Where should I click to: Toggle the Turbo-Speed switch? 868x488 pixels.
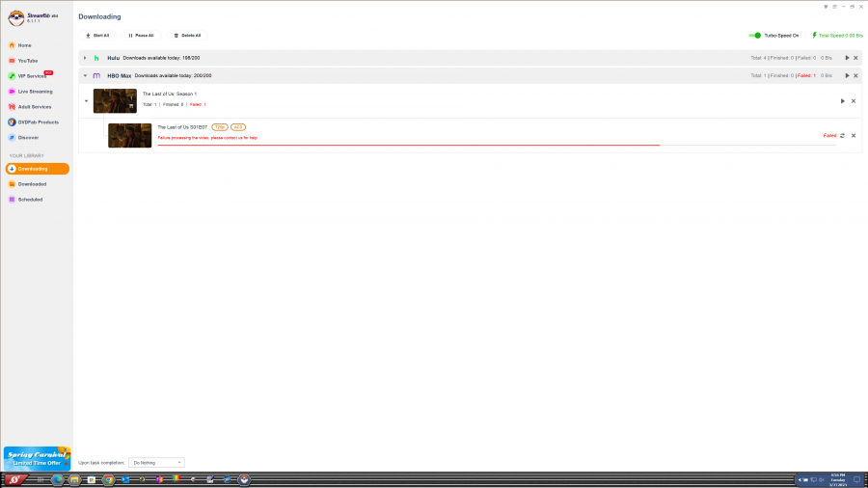[755, 36]
